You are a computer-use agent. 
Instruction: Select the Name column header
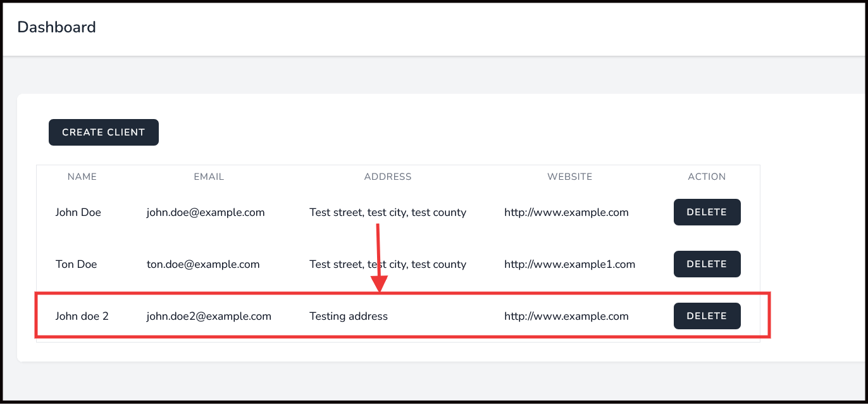pos(82,177)
